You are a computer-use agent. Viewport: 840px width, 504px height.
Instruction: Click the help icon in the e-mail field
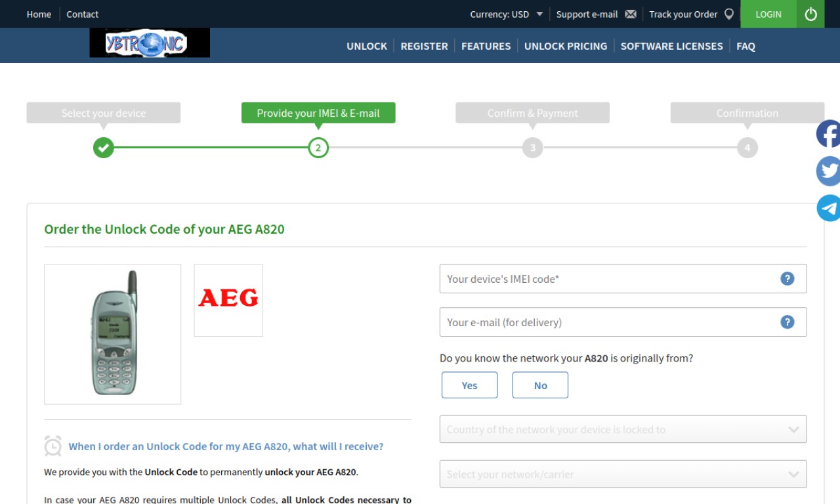pyautogui.click(x=787, y=322)
